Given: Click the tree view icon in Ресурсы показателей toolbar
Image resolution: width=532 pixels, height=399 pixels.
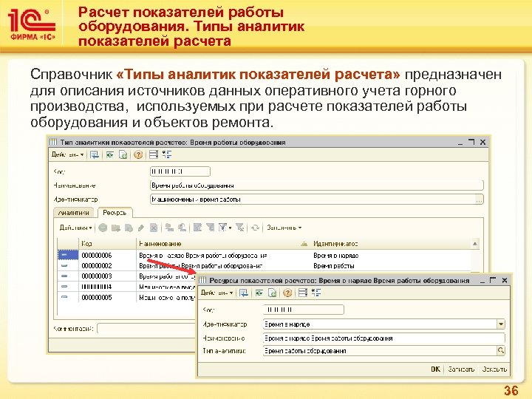Looking at the screenshot, I should 316,293.
